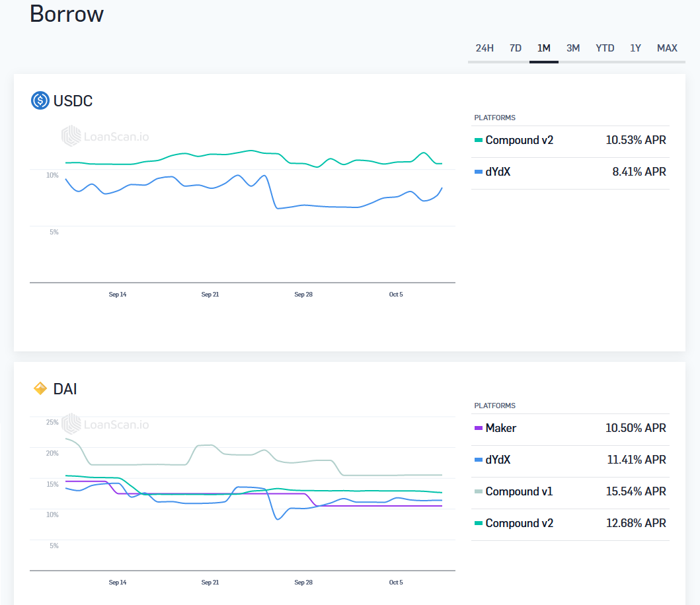Click the dYdX blue swatch in DAI legend
Image resolution: width=700 pixels, height=605 pixels.
pyautogui.click(x=479, y=460)
